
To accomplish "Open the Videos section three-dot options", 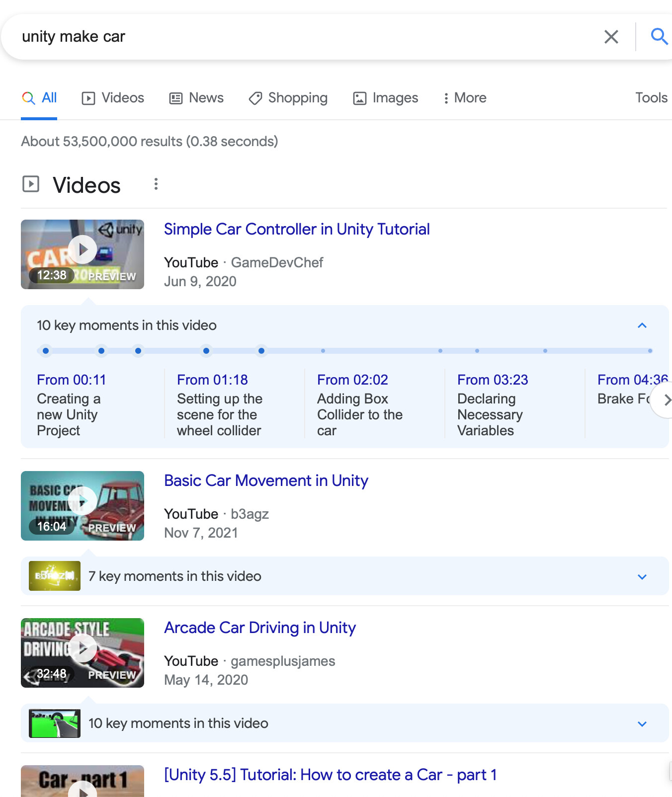I will [156, 184].
